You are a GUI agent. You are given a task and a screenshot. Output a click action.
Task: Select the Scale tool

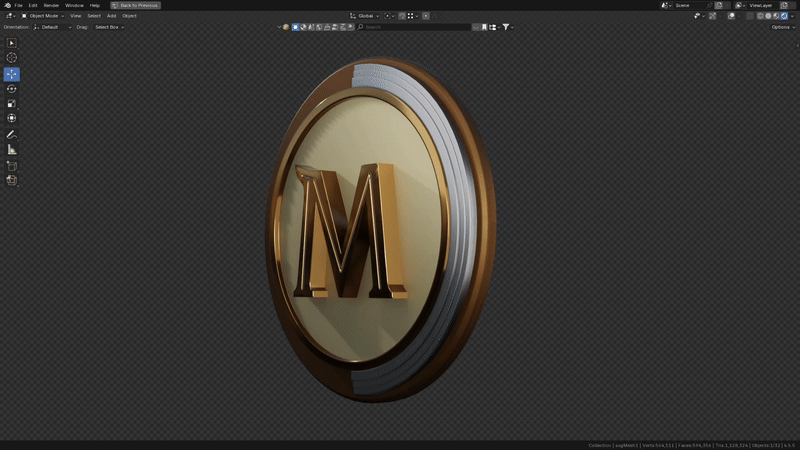tap(11, 104)
